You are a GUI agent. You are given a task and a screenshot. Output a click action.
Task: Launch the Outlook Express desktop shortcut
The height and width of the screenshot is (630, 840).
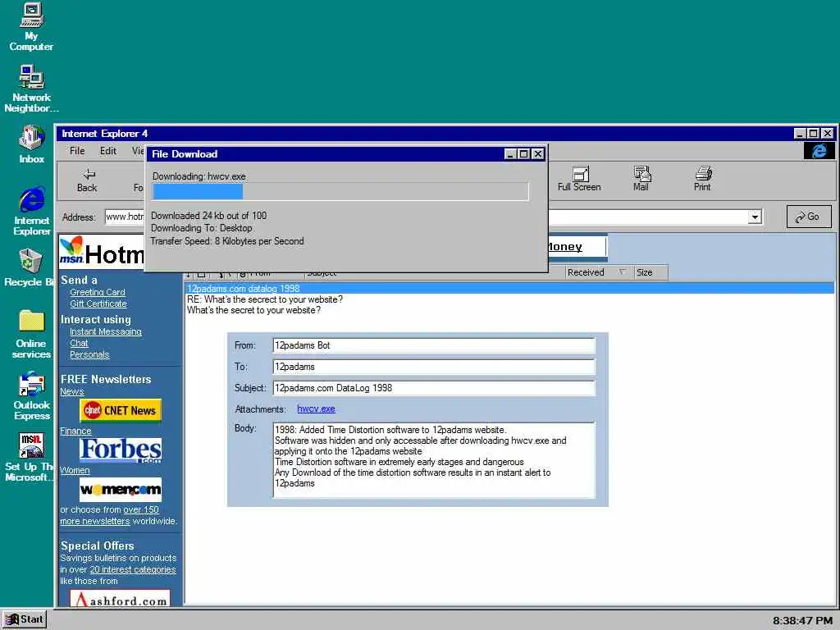(x=32, y=396)
